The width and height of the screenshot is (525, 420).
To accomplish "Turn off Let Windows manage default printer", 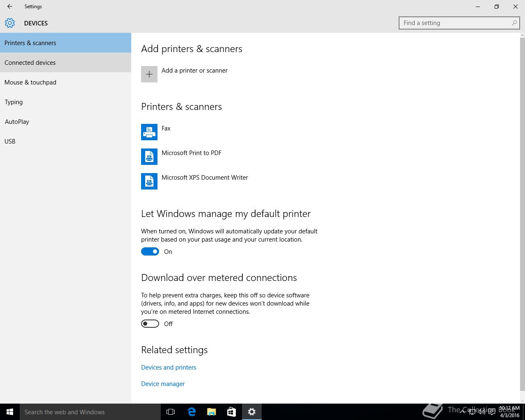I will (150, 251).
